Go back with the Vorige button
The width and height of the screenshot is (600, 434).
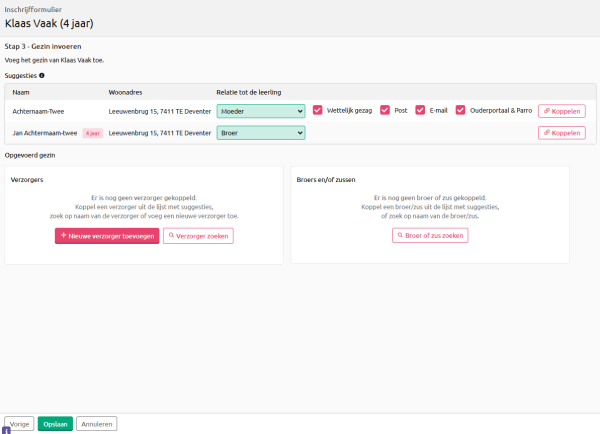pos(19,423)
